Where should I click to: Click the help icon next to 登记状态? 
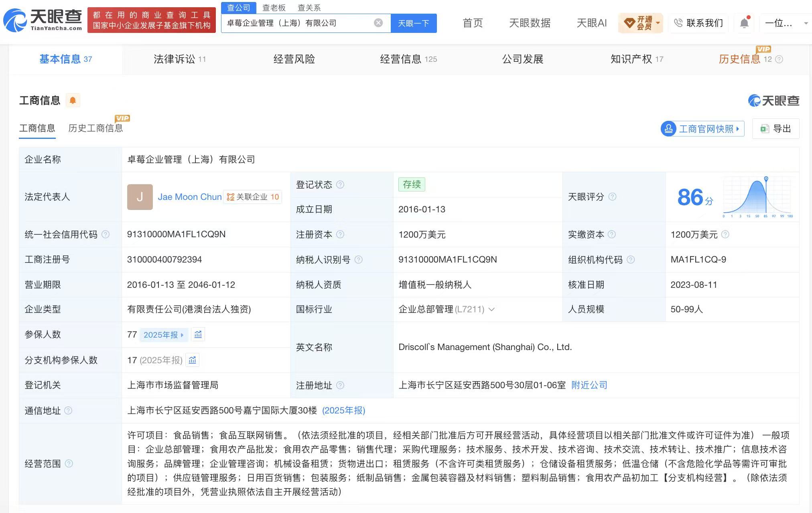(340, 185)
